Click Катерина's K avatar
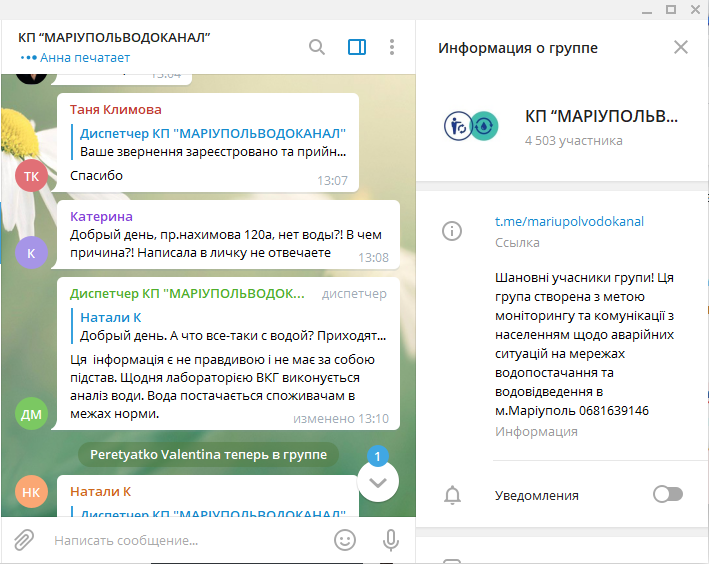The width and height of the screenshot is (709, 564). (31, 253)
